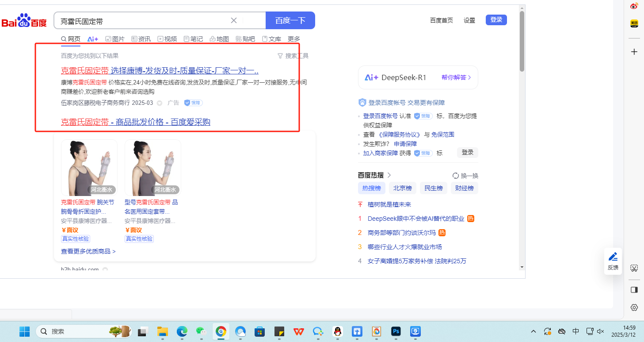The width and height of the screenshot is (644, 342).
Task: Click the screenshot scissors icon in the sidebar
Action: pyautogui.click(x=634, y=268)
